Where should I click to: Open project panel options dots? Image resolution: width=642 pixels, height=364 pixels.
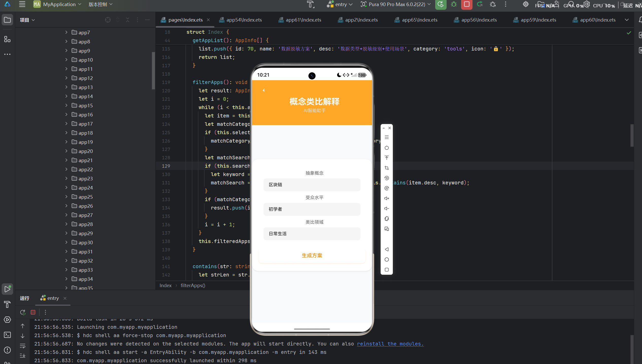[x=138, y=20]
